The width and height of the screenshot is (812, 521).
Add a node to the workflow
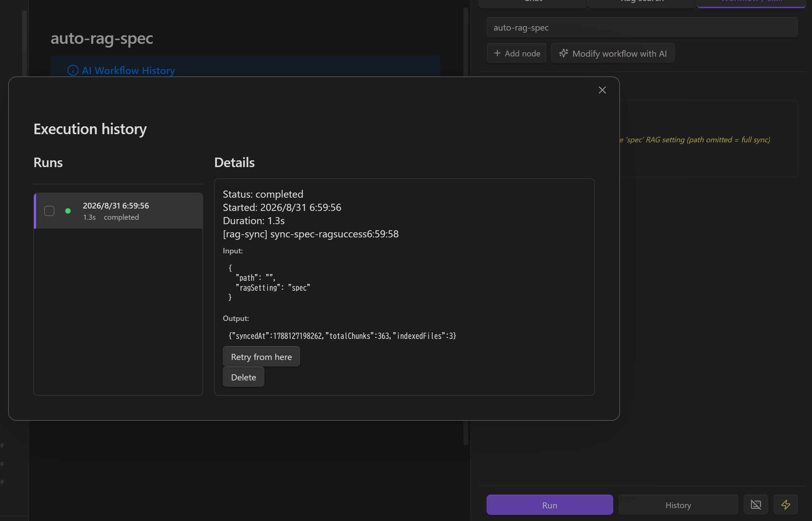516,53
